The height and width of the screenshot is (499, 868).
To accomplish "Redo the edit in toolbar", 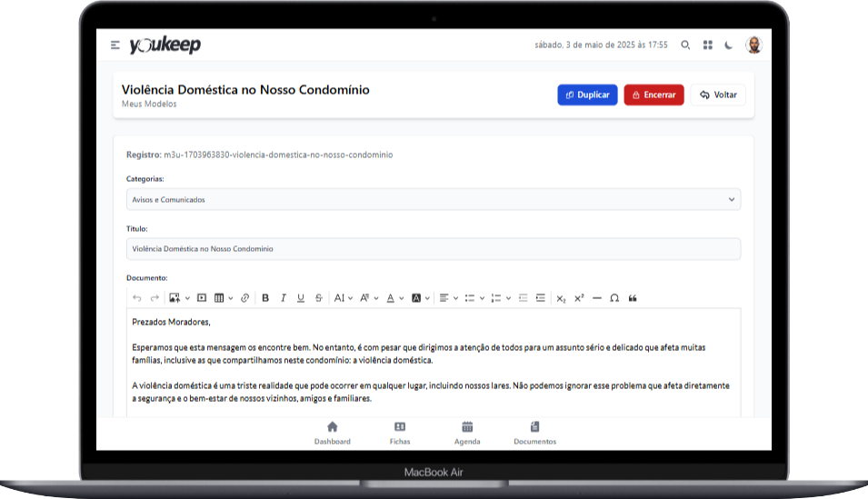I will [155, 298].
